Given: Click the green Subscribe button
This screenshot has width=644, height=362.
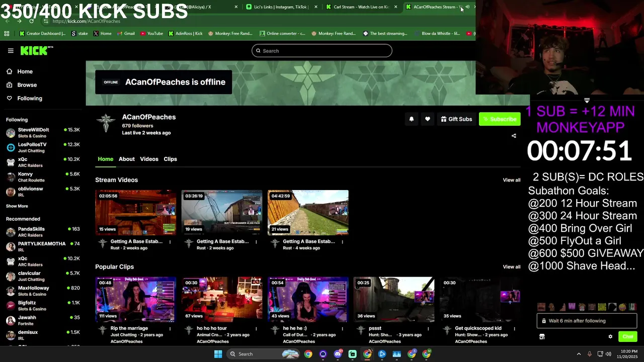Looking at the screenshot, I should (x=500, y=119).
